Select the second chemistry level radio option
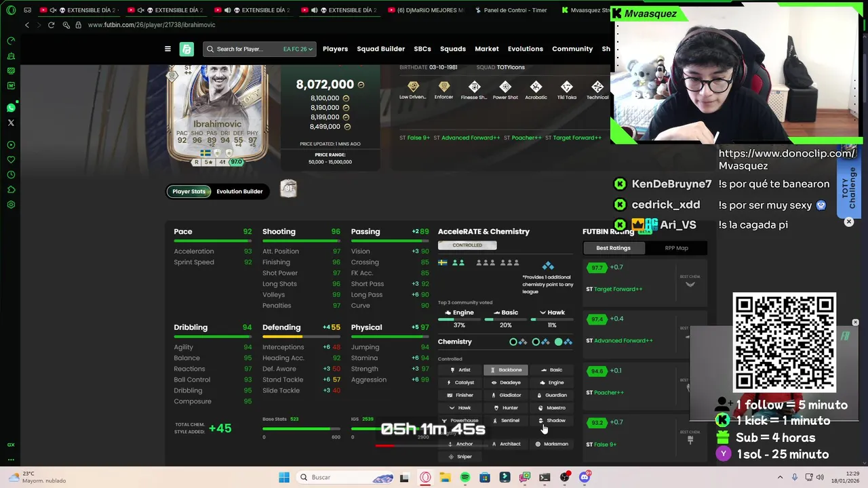 coord(536,342)
